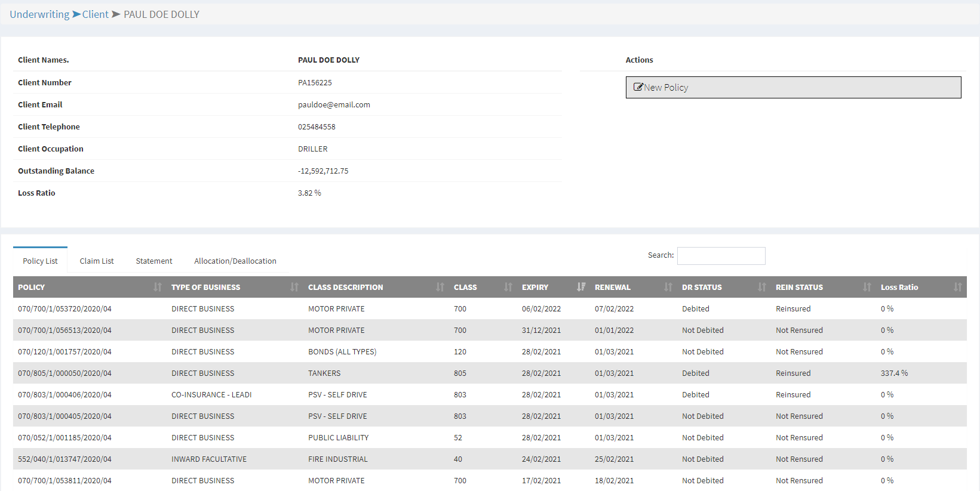Open the Claim List tab
The height and width of the screenshot is (491, 980).
pyautogui.click(x=97, y=261)
